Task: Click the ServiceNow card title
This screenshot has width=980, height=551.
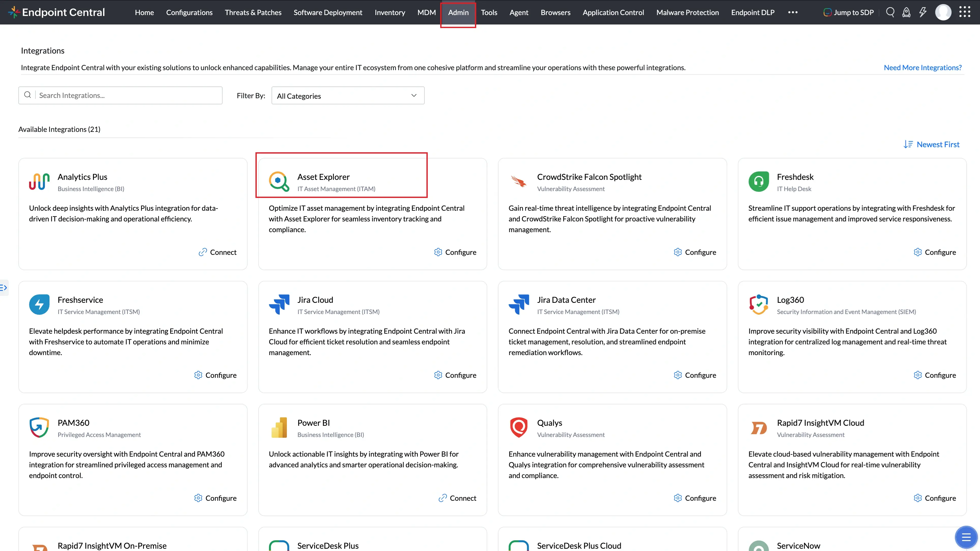Action: [x=798, y=546]
